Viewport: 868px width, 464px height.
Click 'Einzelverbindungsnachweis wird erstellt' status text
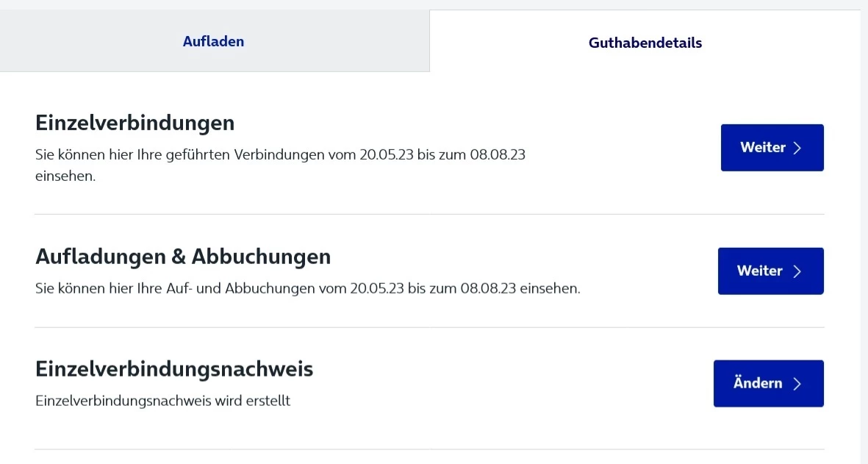point(162,401)
